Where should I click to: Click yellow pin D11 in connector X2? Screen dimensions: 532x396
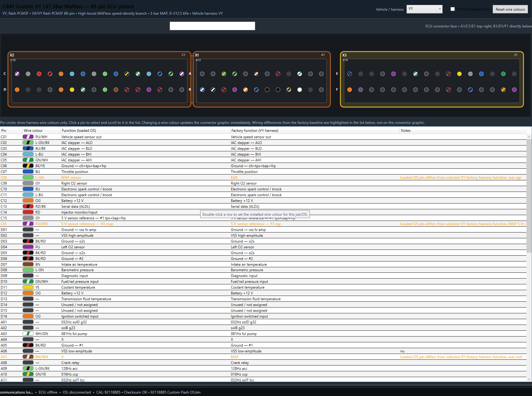72,90
